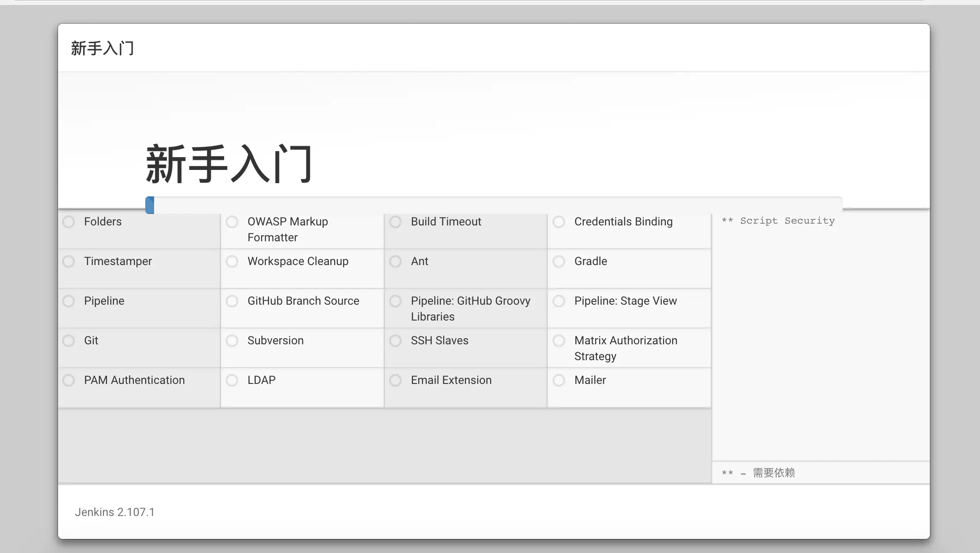Click the Pipeline: Stage View label

(x=625, y=301)
